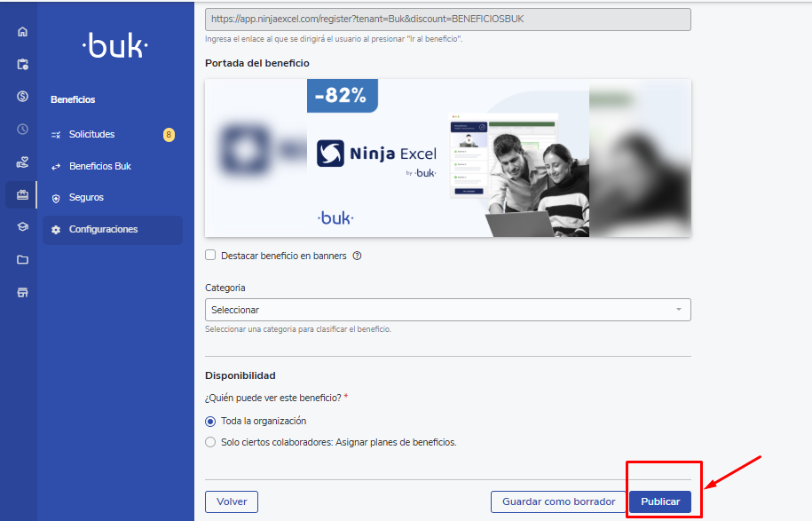Image resolution: width=812 pixels, height=521 pixels.
Task: Click the benefit link URL input field
Action: point(447,18)
